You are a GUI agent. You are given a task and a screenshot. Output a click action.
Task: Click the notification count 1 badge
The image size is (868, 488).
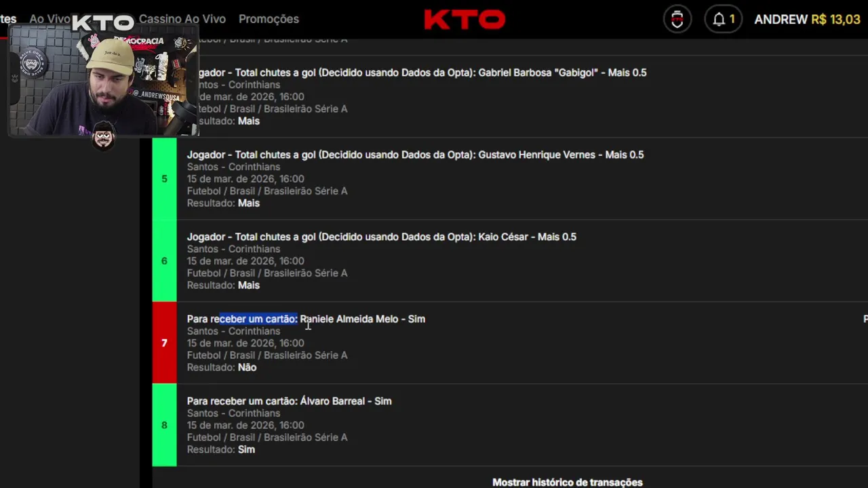click(x=732, y=20)
